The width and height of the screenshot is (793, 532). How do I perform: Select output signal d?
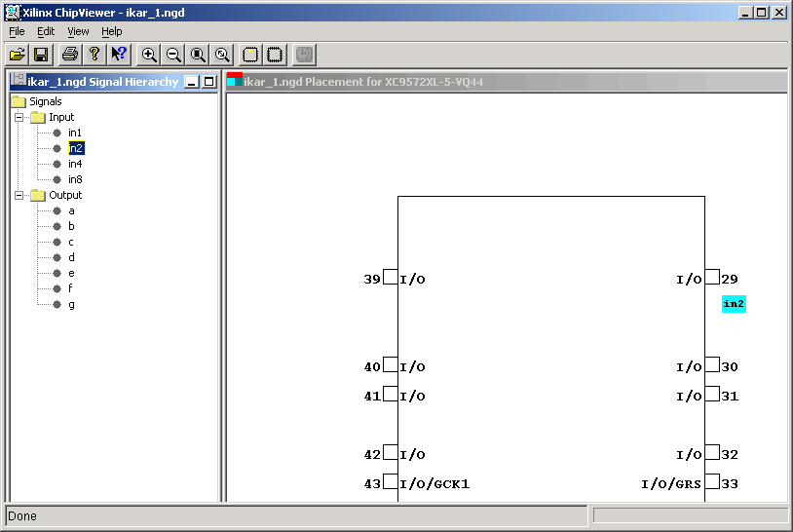coord(71,257)
